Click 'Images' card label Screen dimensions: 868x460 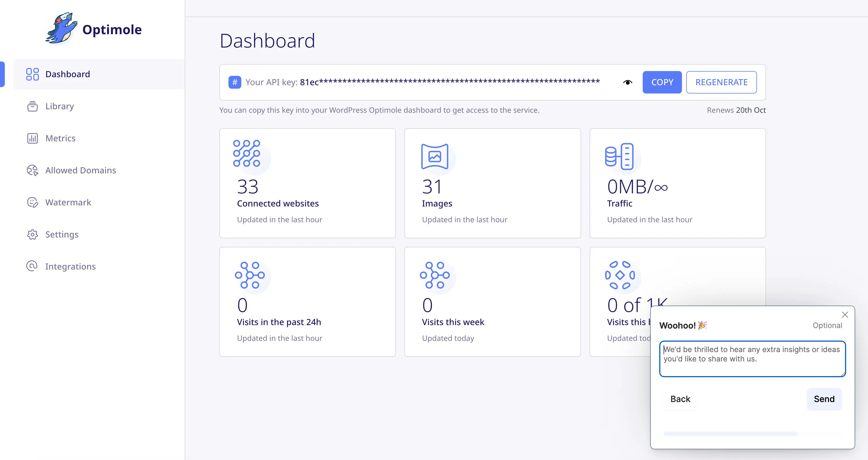[437, 204]
